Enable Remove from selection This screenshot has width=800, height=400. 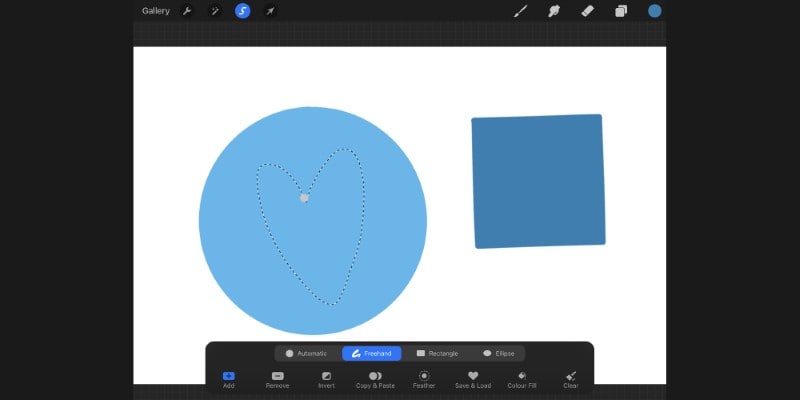click(278, 380)
